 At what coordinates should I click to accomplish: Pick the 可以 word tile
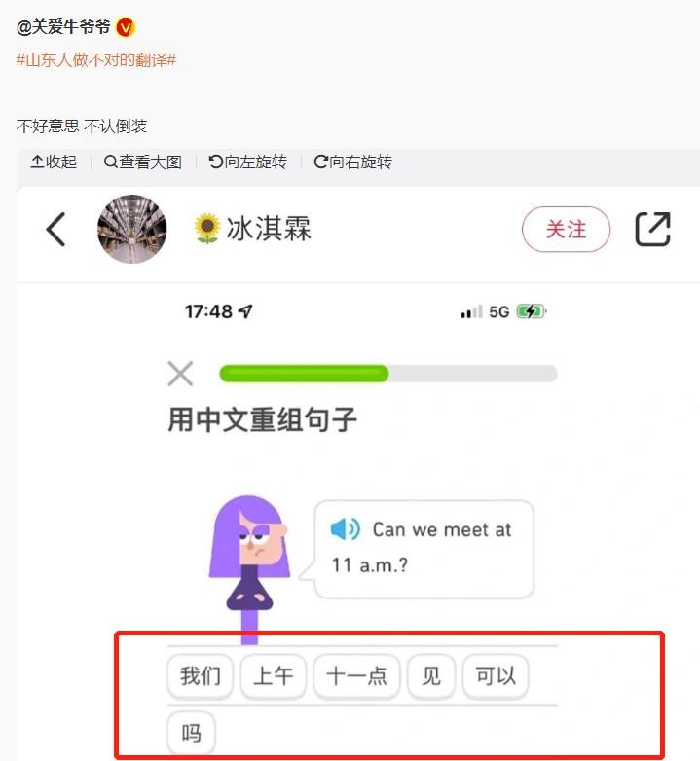click(496, 675)
